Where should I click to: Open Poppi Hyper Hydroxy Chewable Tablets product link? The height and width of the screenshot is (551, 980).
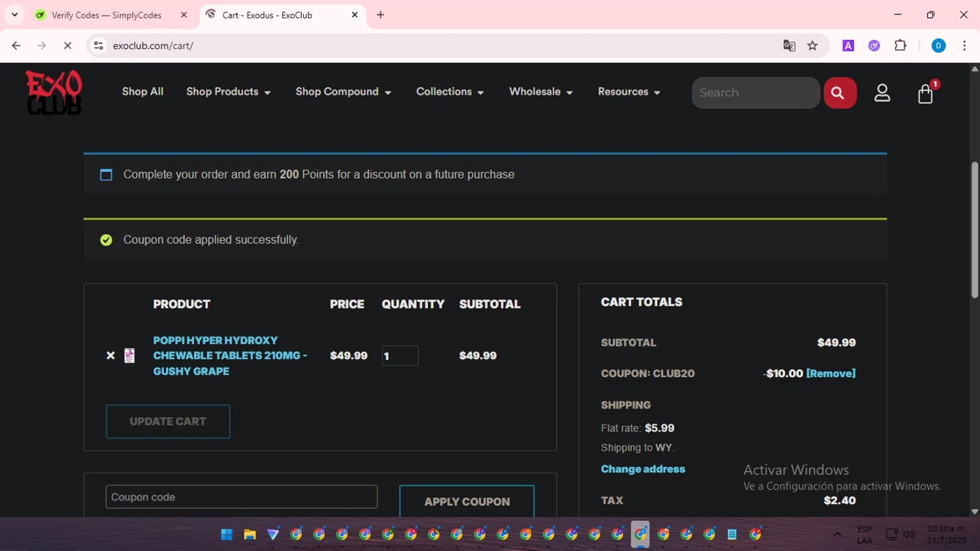tap(230, 356)
